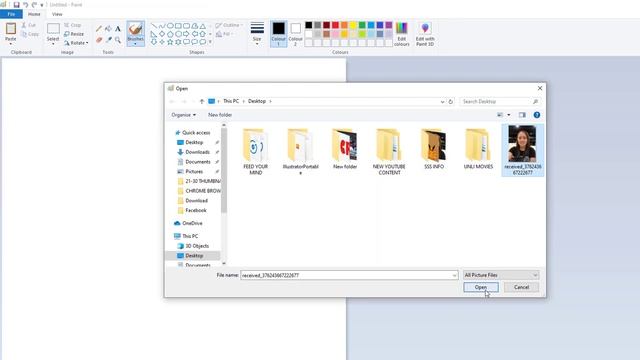The height and width of the screenshot is (360, 640).
Task: Expand the File name history dropdown arrow
Action: (x=454, y=276)
